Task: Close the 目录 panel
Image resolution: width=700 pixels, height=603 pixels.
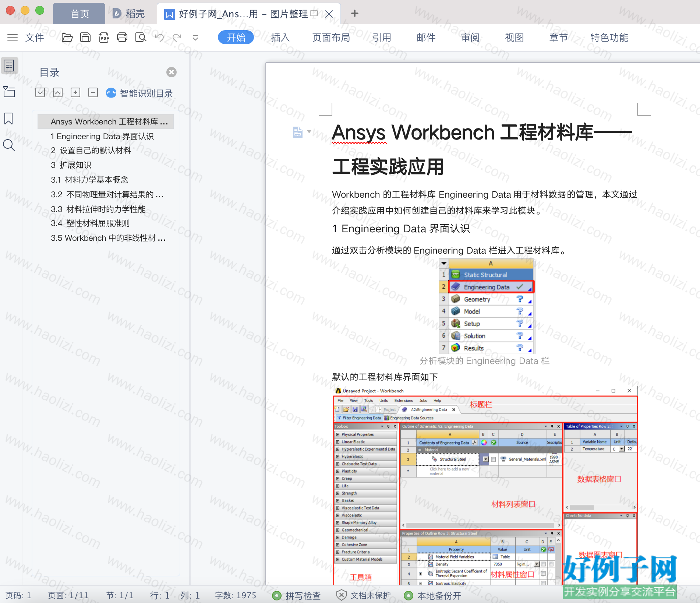Action: click(x=172, y=72)
